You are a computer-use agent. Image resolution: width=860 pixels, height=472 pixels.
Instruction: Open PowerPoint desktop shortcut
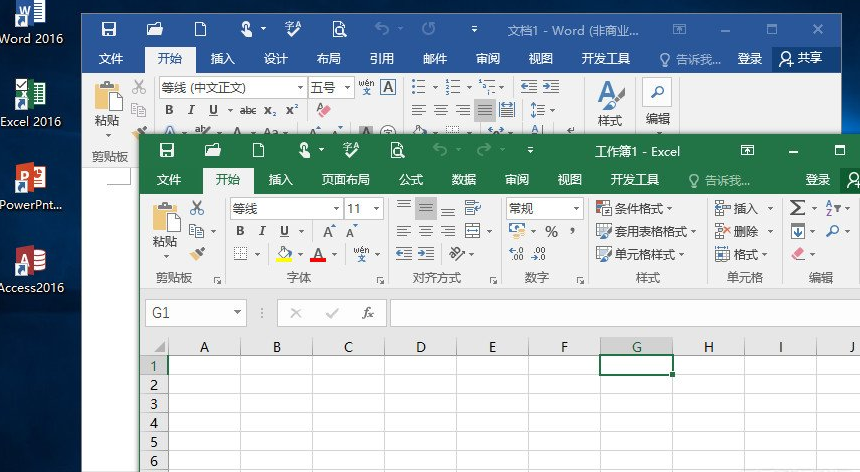click(x=31, y=186)
